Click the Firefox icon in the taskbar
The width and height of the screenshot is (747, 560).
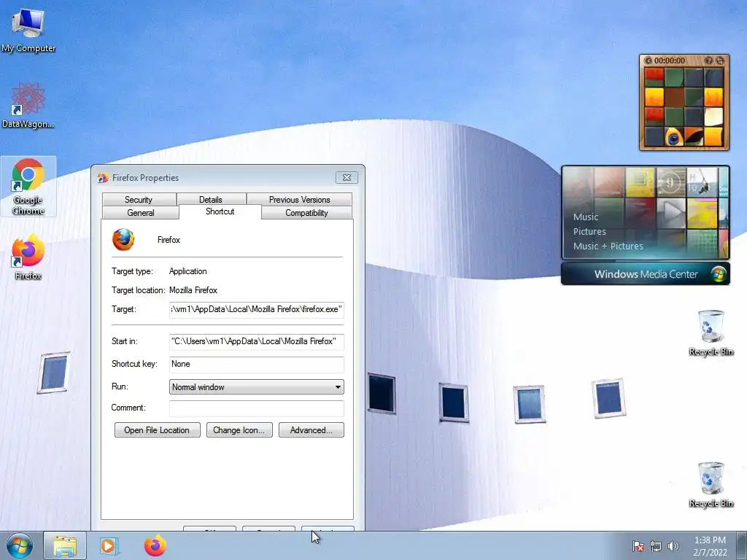[155, 545]
